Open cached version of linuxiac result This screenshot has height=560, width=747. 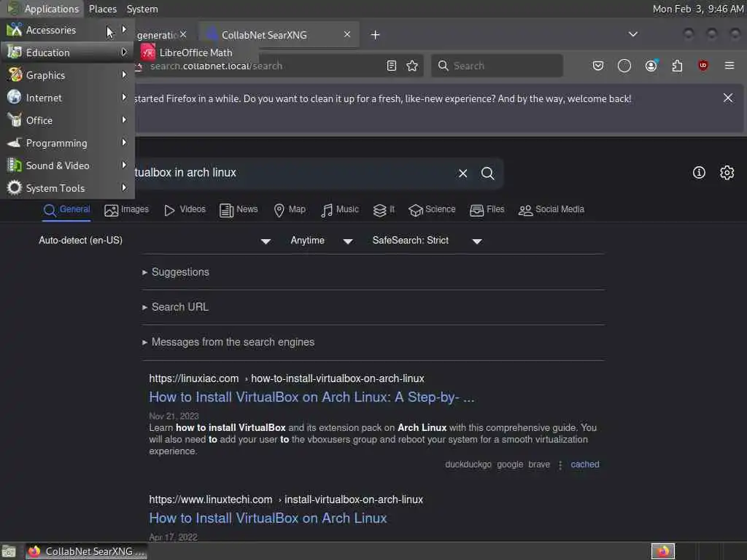pos(585,464)
